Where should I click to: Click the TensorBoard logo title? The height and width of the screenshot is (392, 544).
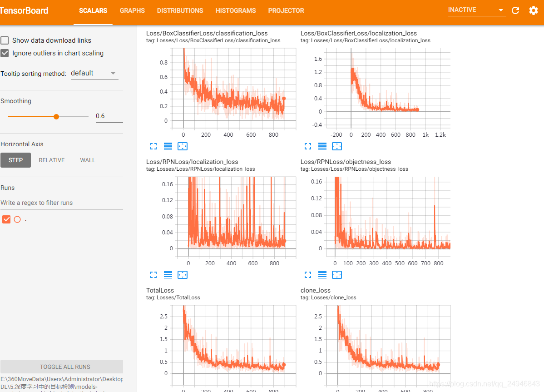(x=24, y=11)
